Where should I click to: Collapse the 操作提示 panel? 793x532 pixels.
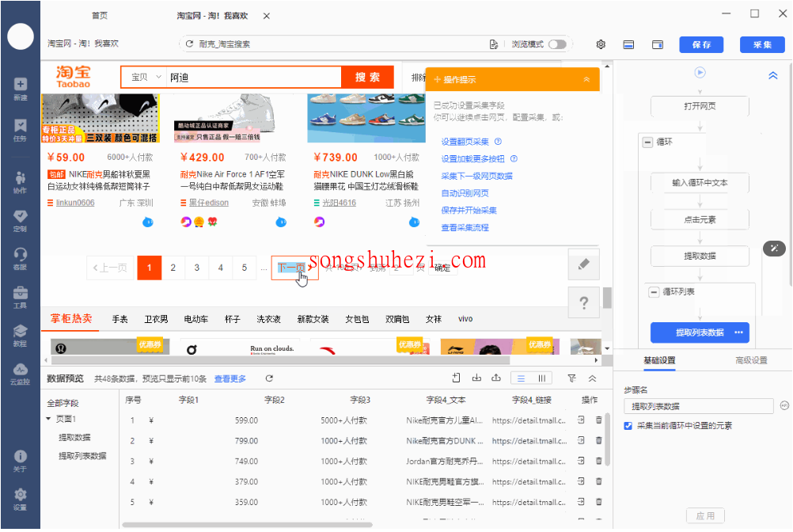tap(586, 79)
